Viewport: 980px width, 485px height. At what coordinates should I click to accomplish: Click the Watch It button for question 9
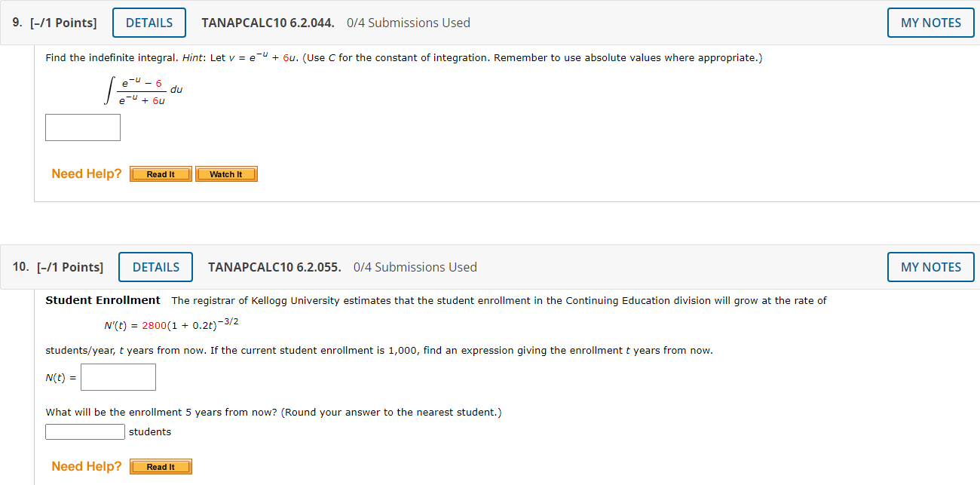click(226, 173)
